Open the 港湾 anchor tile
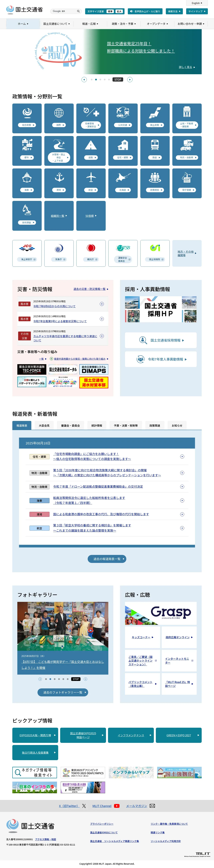Viewport: 214px width, 868px height. [59, 183]
